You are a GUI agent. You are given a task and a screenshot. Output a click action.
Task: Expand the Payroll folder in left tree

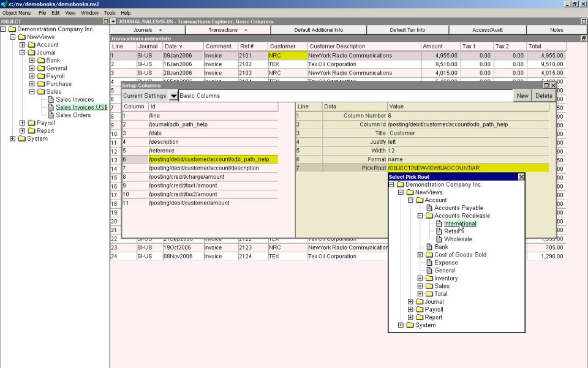23,123
